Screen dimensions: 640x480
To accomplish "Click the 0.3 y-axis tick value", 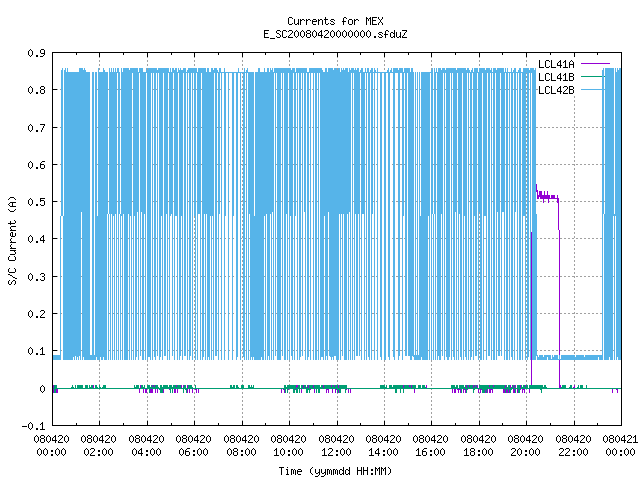I will tap(37, 277).
